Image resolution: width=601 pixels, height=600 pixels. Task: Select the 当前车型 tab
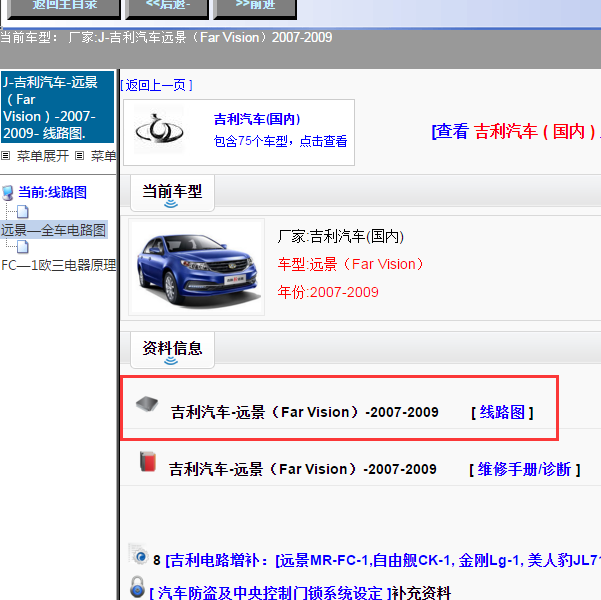(x=172, y=193)
